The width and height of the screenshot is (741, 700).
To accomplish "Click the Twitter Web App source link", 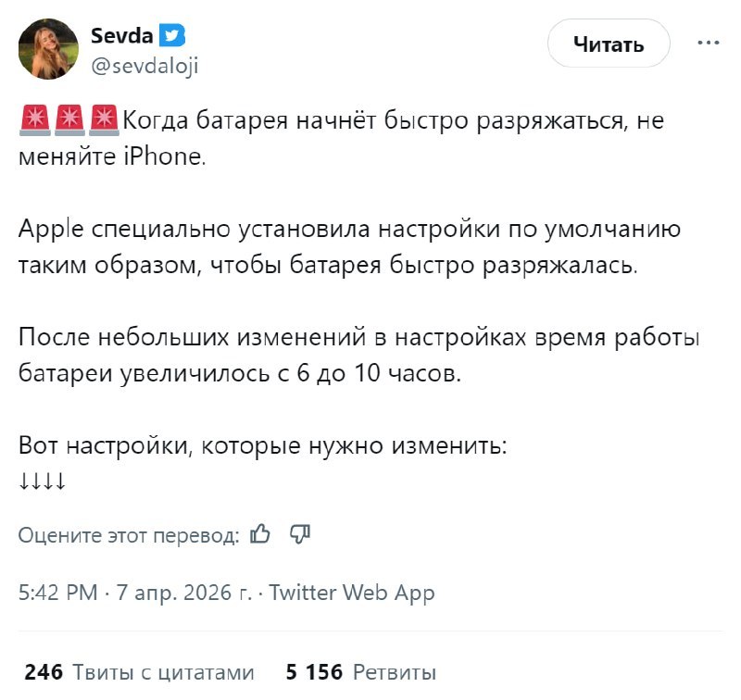I will (x=352, y=593).
